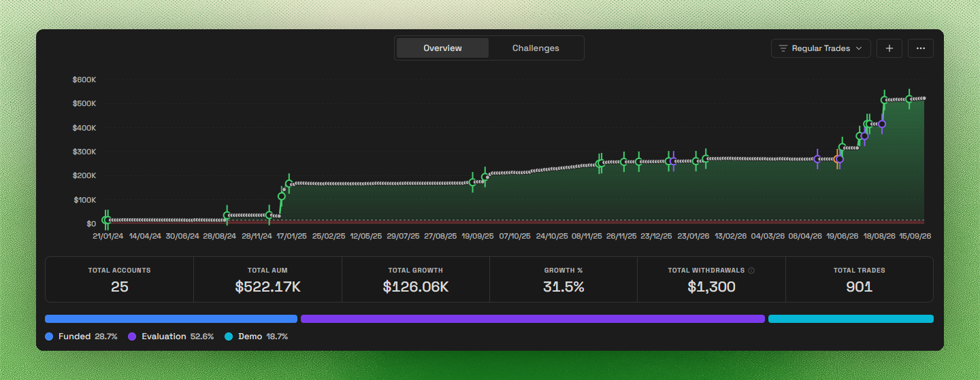The width and height of the screenshot is (980, 380).
Task: Open the Challenges tab
Action: [536, 48]
